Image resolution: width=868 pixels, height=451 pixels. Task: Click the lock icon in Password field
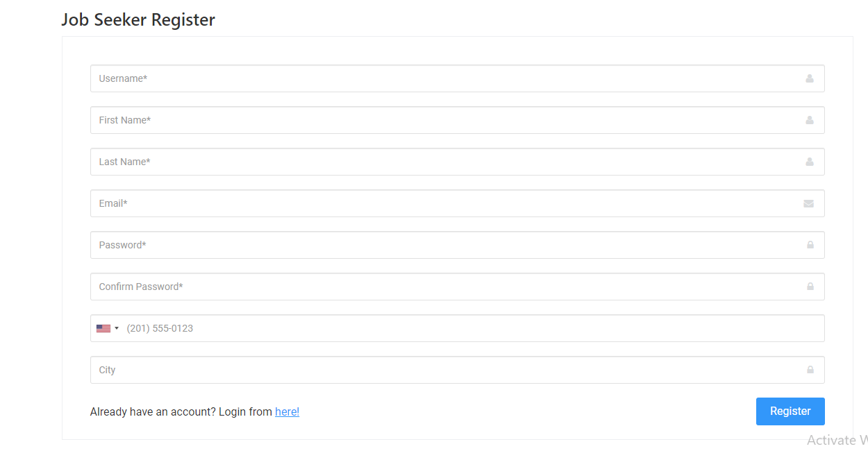tap(809, 245)
